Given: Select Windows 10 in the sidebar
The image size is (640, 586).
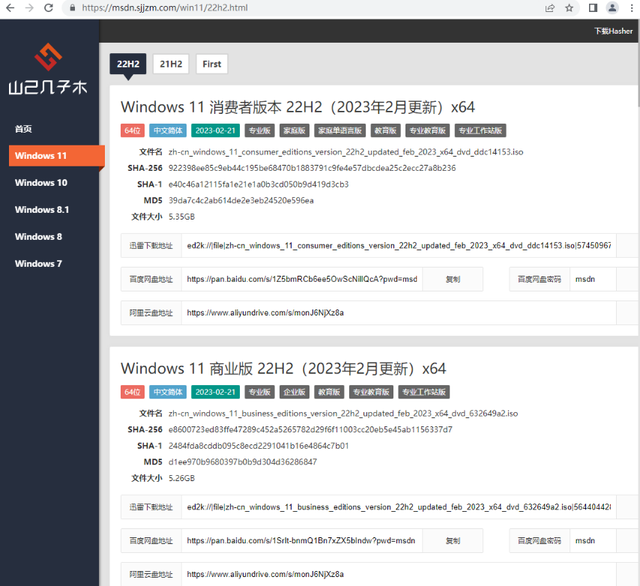Looking at the screenshot, I should click(41, 182).
